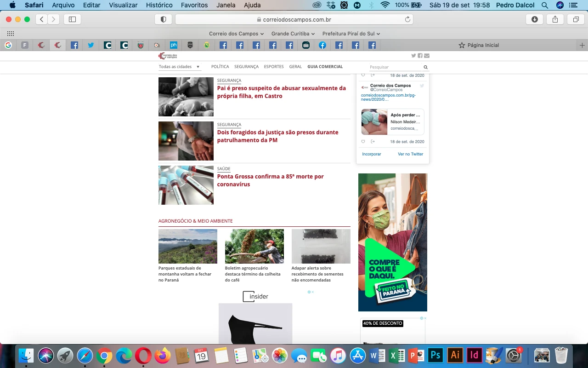Open the Ver no Twitter link

pos(410,154)
